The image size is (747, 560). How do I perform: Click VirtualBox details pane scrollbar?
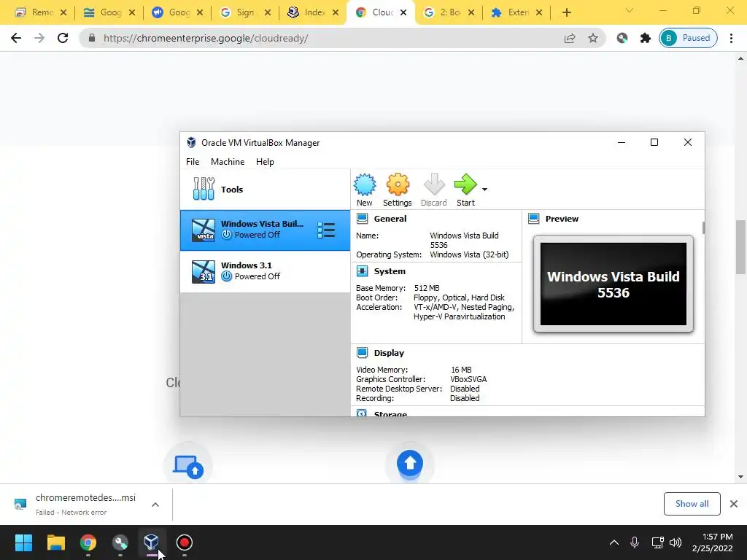(703, 227)
